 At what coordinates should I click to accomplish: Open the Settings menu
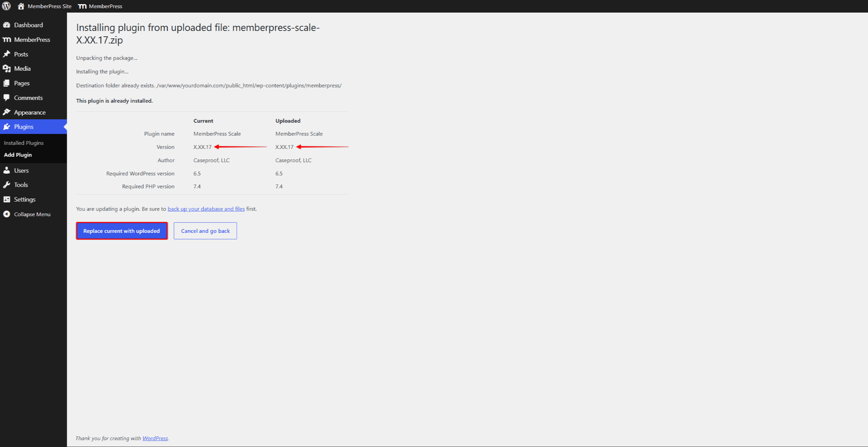[x=33, y=200]
